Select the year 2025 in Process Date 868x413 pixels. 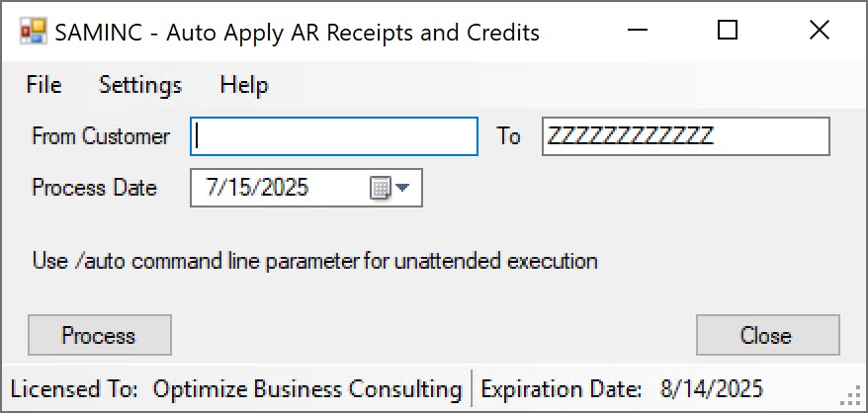tap(279, 188)
